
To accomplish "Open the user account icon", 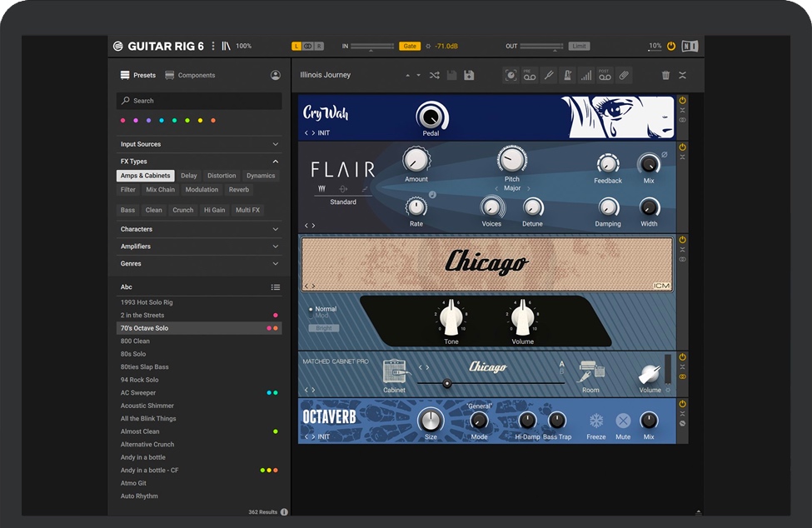I will [276, 75].
